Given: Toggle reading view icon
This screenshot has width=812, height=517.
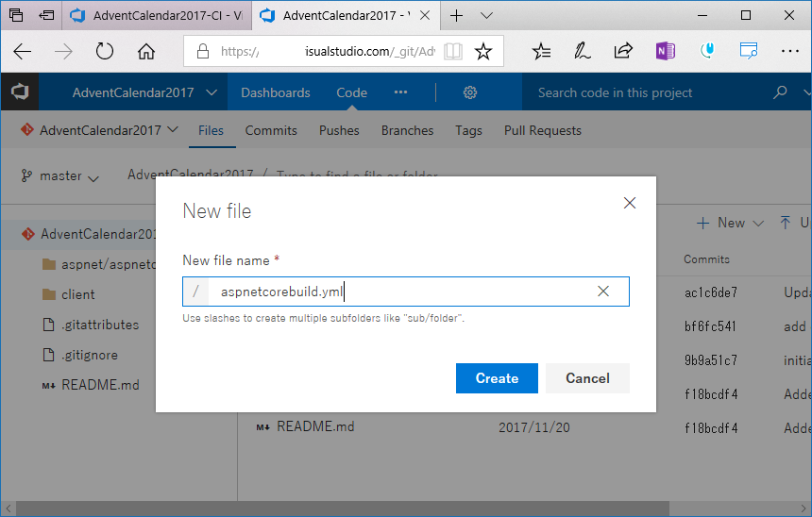Looking at the screenshot, I should (x=453, y=51).
